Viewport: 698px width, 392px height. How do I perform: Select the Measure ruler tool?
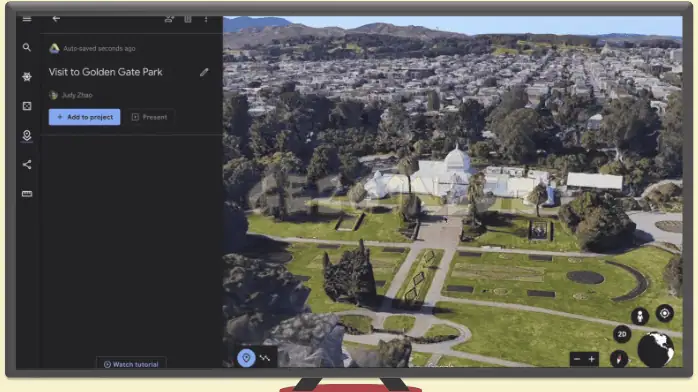point(27,194)
